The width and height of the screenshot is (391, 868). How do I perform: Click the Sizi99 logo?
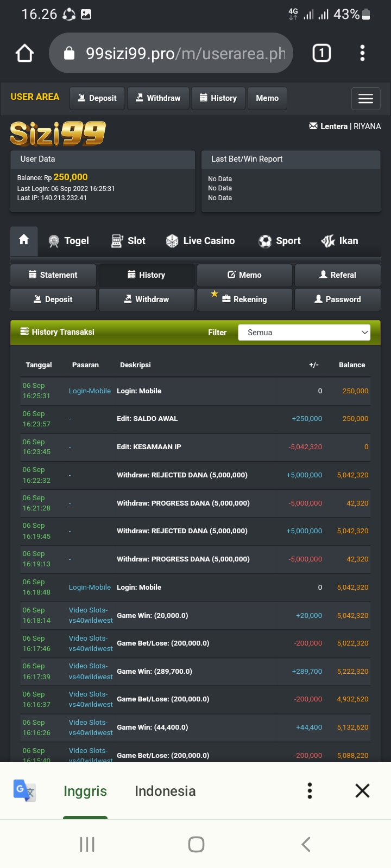tap(58, 133)
